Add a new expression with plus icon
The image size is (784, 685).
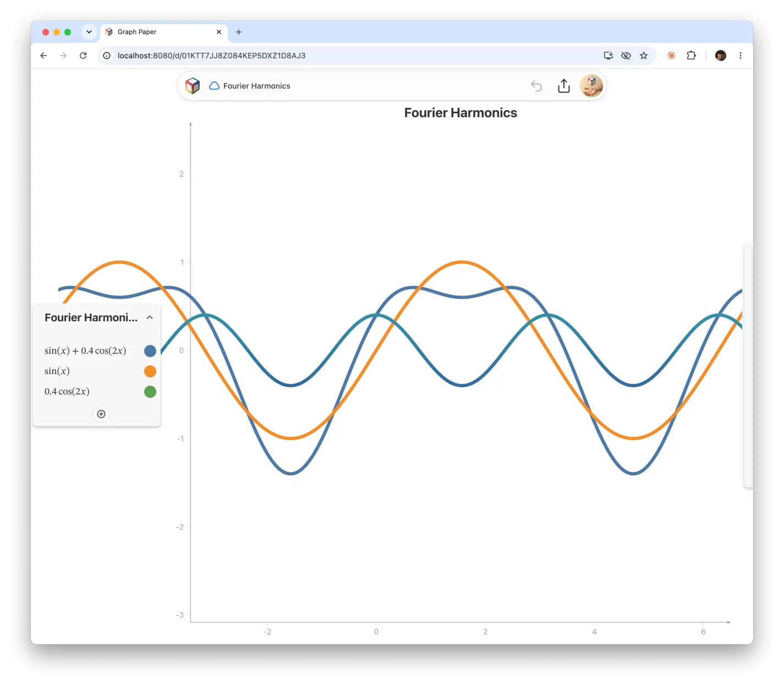(101, 414)
